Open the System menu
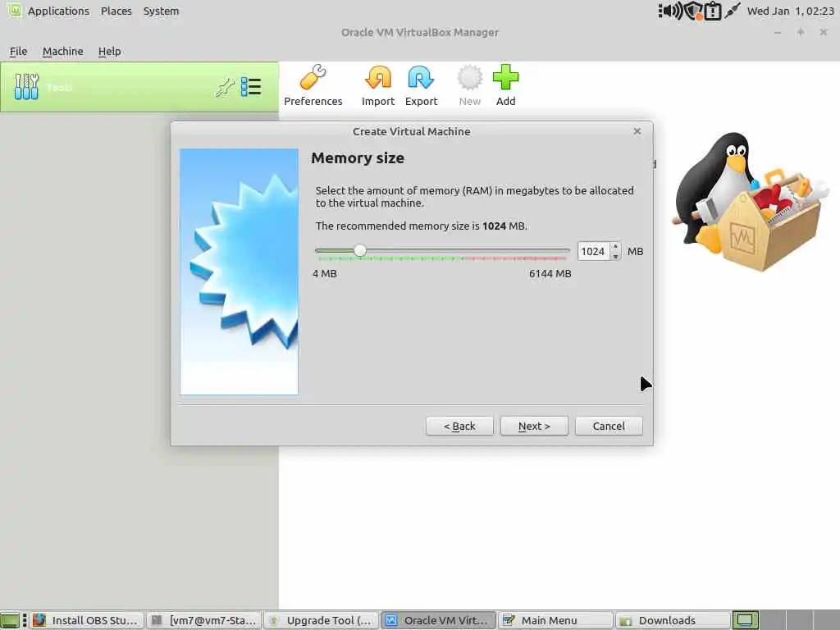 pos(161,11)
